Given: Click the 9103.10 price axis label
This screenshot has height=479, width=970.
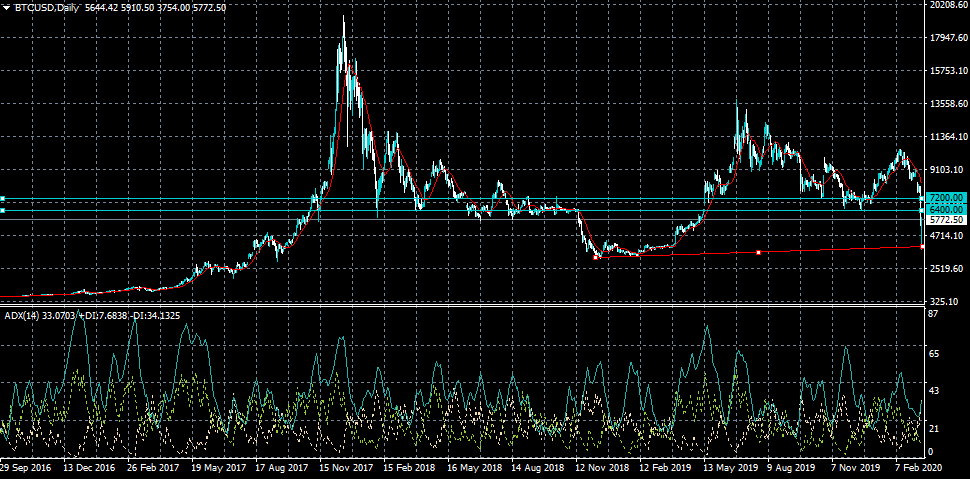Looking at the screenshot, I should click(948, 170).
